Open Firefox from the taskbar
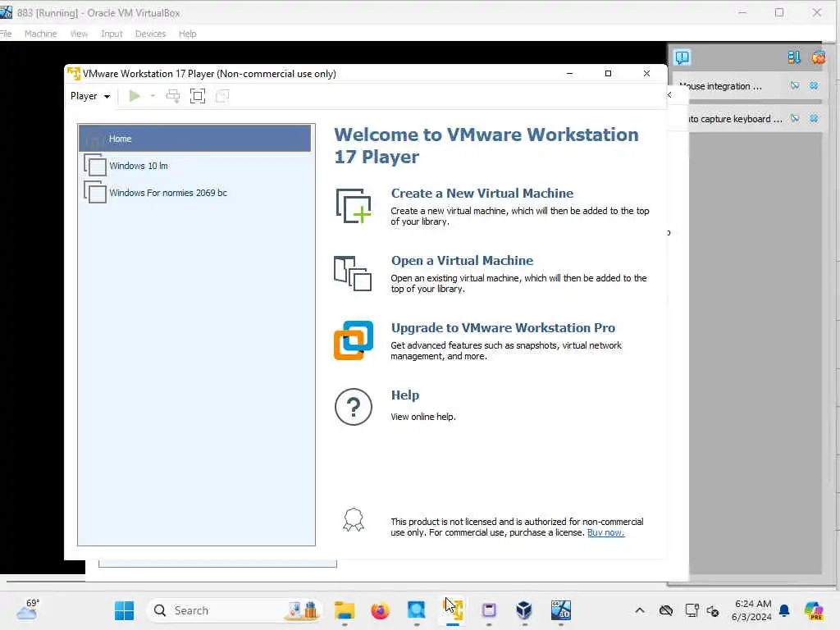Image resolution: width=840 pixels, height=630 pixels. (x=381, y=610)
